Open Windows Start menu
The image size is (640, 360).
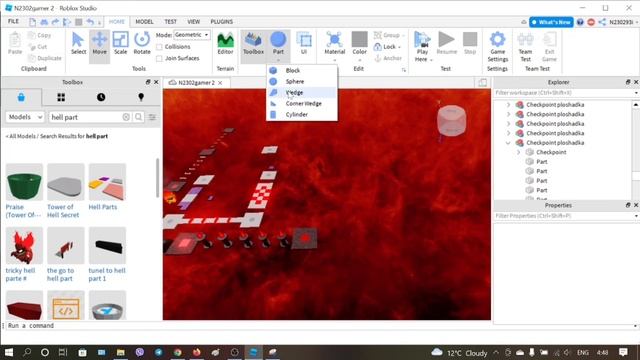[9, 352]
